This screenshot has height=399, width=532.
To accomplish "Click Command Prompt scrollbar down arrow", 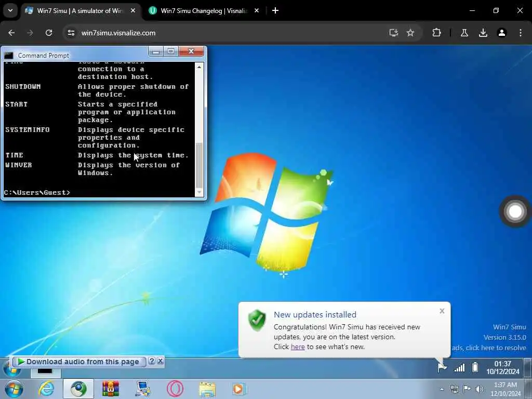I will coord(199,192).
